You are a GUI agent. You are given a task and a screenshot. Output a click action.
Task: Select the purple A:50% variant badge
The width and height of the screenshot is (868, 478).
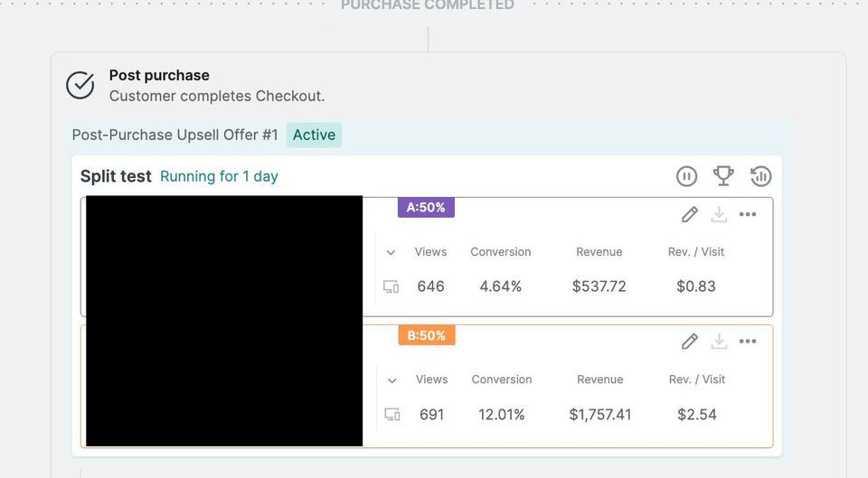coord(426,208)
